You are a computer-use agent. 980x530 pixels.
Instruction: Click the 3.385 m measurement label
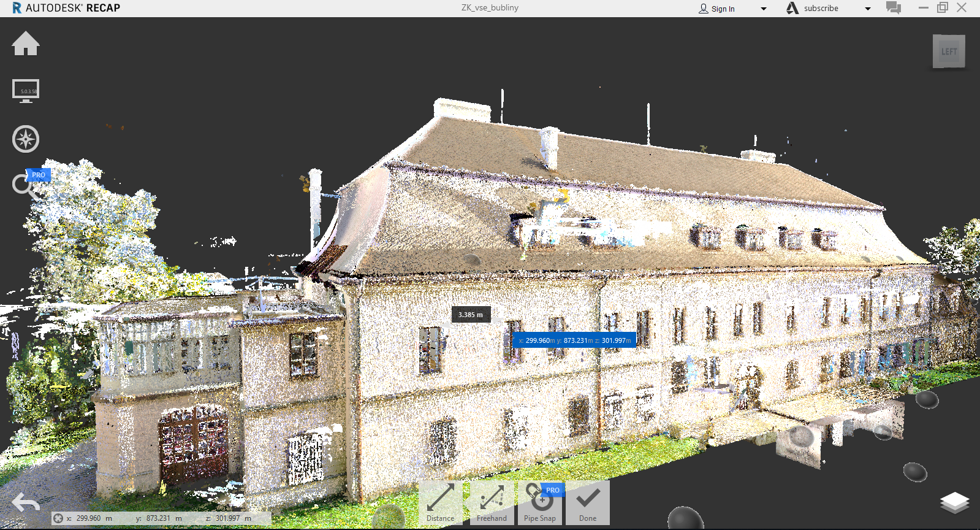[471, 315]
